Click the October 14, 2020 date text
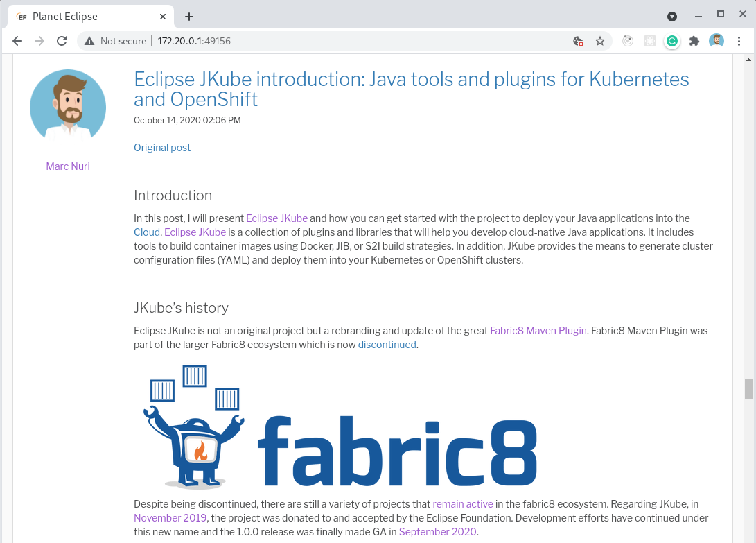The width and height of the screenshot is (756, 543). (x=187, y=120)
